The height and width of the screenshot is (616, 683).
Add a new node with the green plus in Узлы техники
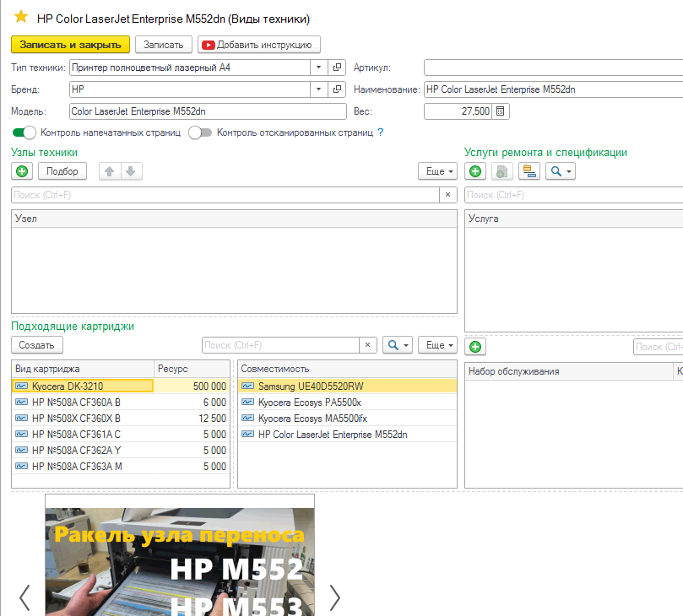(22, 171)
